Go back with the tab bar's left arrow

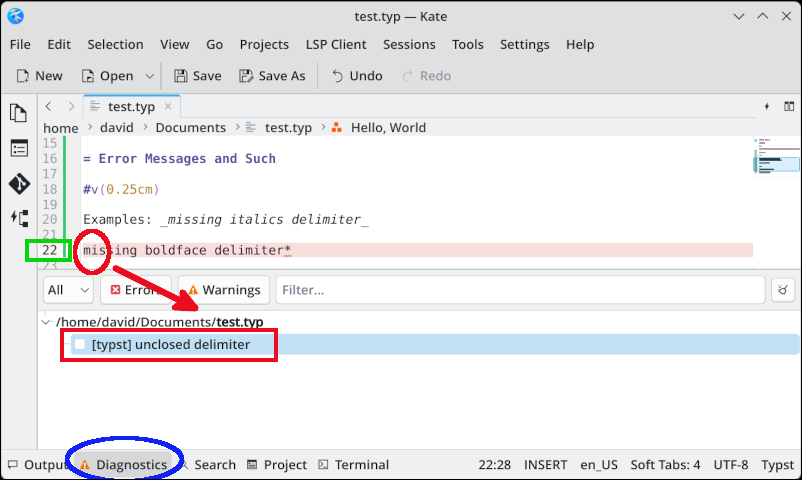coord(49,106)
